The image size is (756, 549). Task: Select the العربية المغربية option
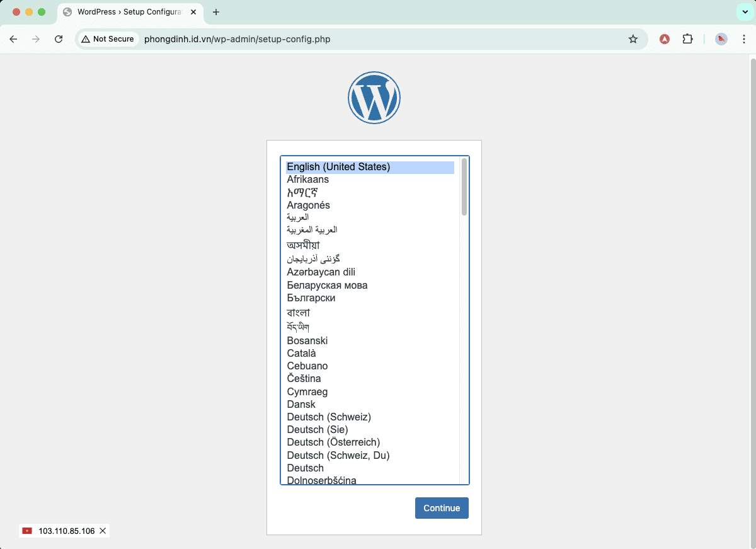pyautogui.click(x=370, y=229)
